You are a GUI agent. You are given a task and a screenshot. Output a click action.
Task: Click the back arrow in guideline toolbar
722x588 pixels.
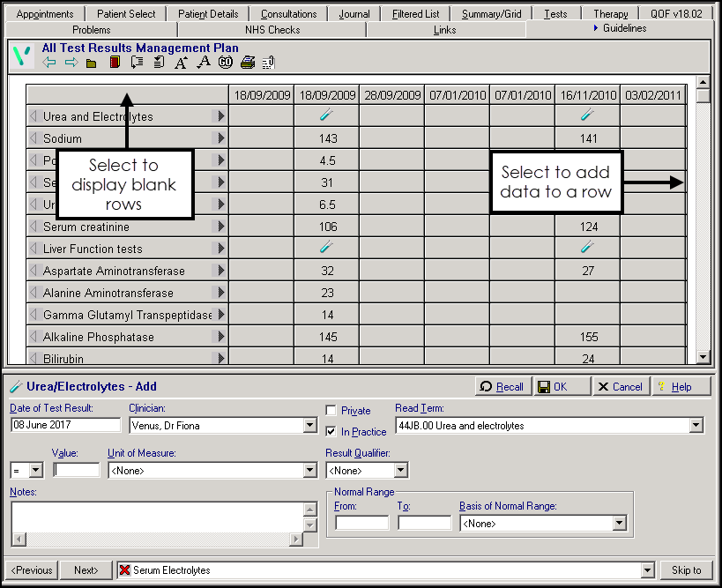[x=49, y=63]
